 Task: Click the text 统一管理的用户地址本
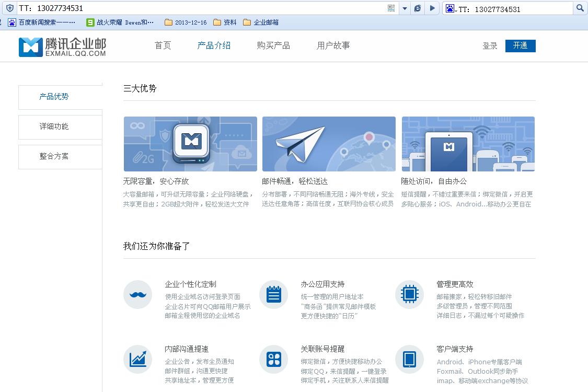click(332, 297)
